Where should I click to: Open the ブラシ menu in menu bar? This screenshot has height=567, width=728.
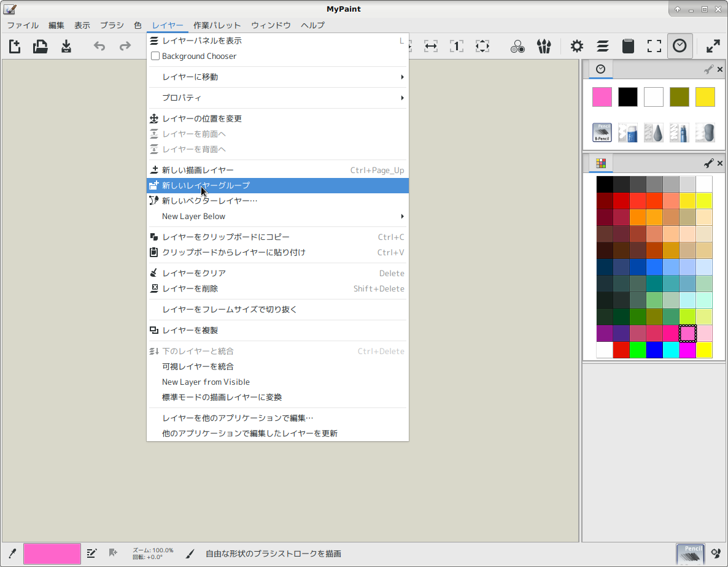click(x=112, y=25)
